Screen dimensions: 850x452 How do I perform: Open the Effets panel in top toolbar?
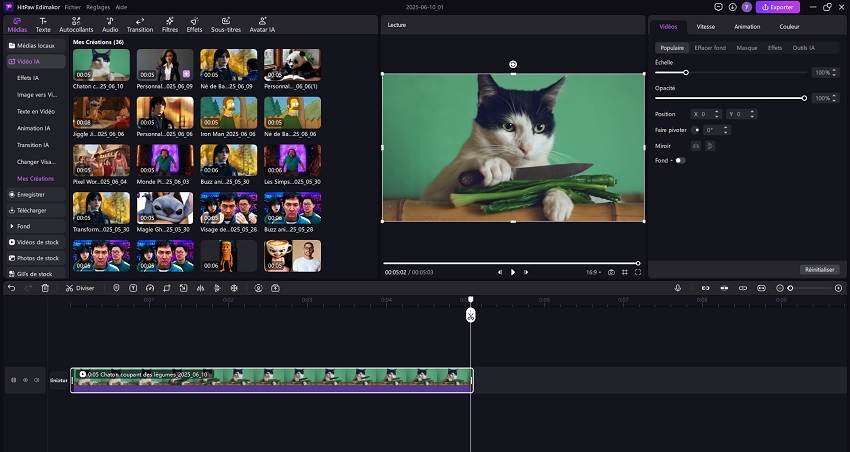[194, 25]
